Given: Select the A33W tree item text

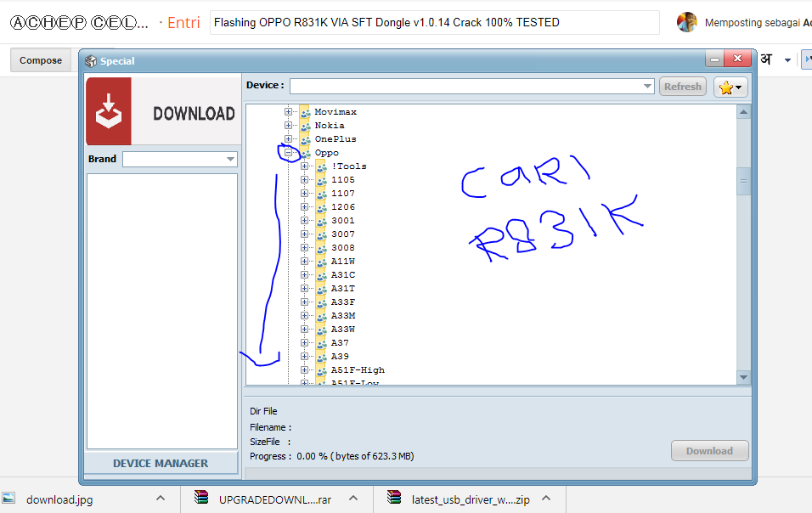Looking at the screenshot, I should tap(343, 330).
